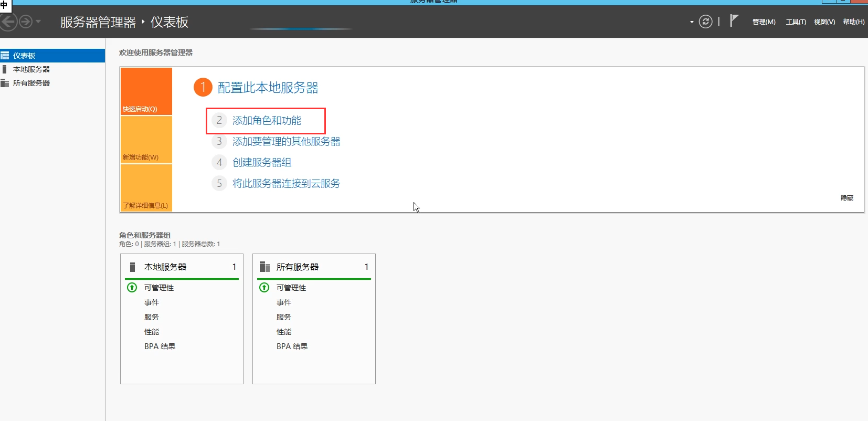Viewport: 868px width, 421px height.
Task: Select the 了解详细信息(L) tile
Action: [146, 188]
